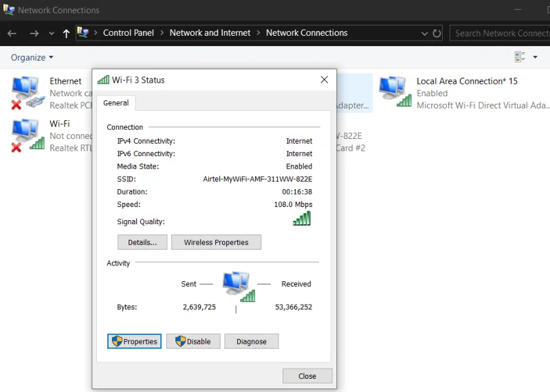This screenshot has width=550, height=392.
Task: Click Network Connections breadcrumb
Action: click(307, 32)
